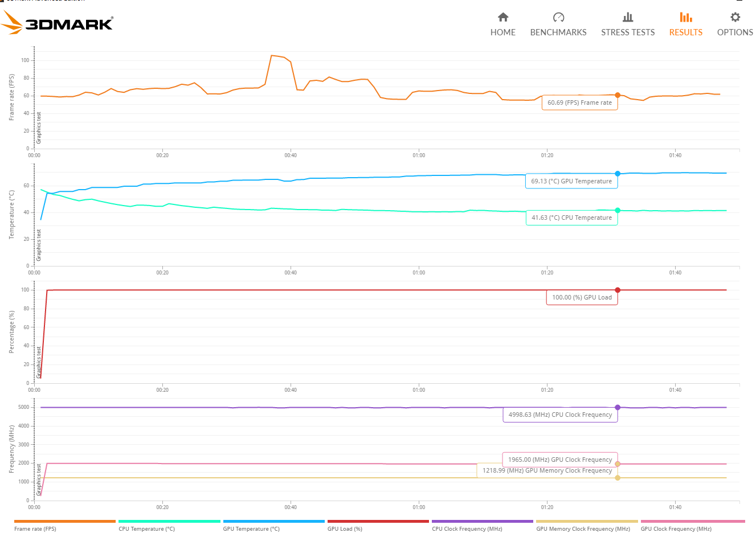The height and width of the screenshot is (537, 756).
Task: Click the blue GPU Temperature data point
Action: pos(618,174)
